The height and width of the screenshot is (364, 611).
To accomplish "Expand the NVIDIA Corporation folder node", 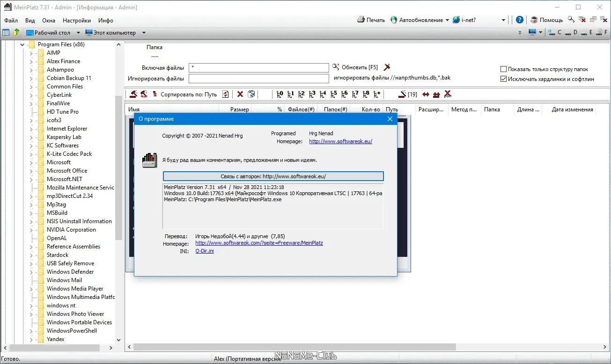I will 31,230.
